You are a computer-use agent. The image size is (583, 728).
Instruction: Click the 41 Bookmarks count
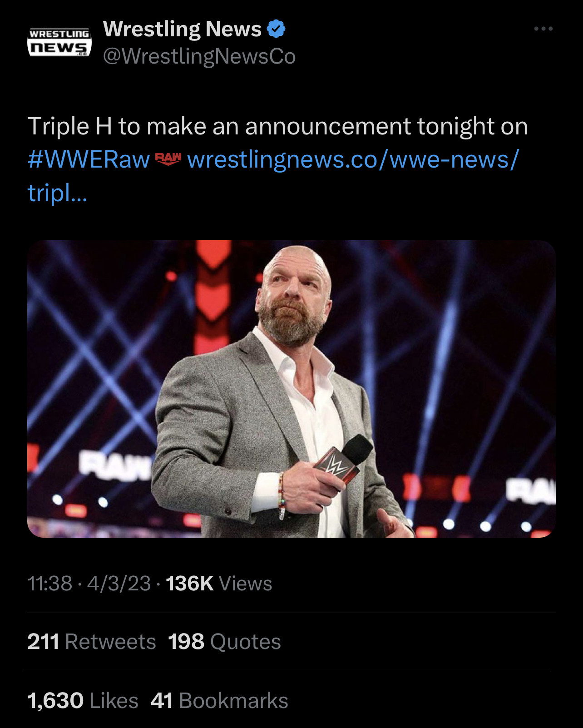point(219,700)
